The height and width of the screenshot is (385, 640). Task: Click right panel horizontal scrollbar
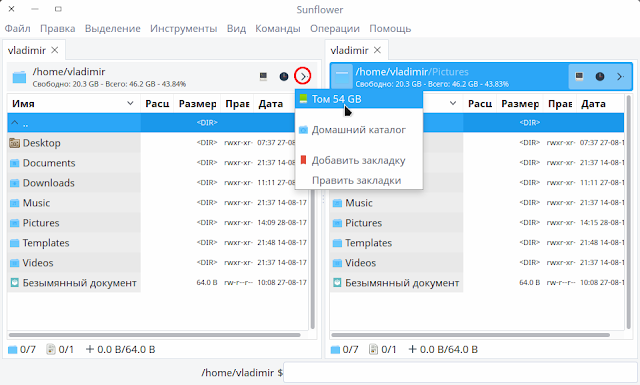click(x=470, y=335)
